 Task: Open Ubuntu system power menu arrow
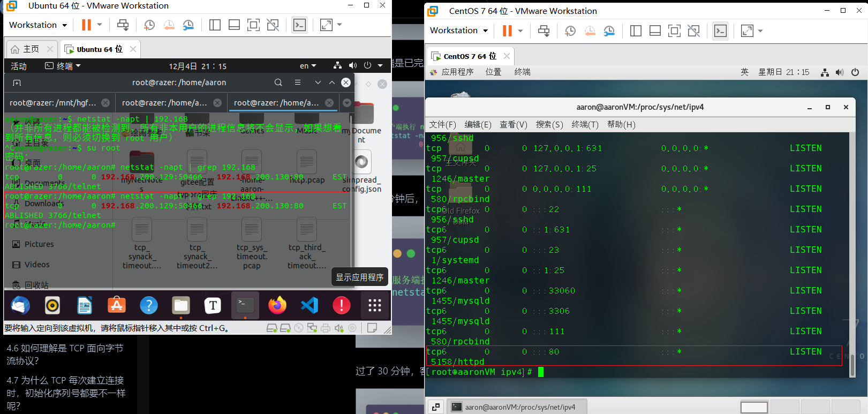[x=380, y=66]
